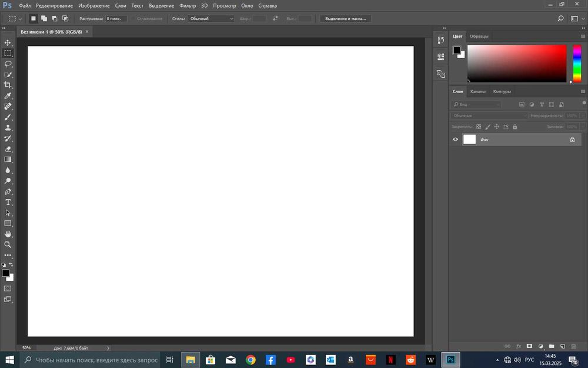Switch to the Каналы tab
The image size is (588, 368).
click(478, 91)
